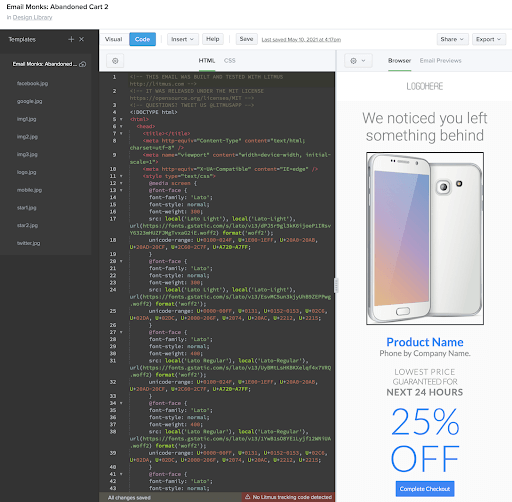Open star1.jpg in the file list
512x502 pixels.
tap(27, 208)
